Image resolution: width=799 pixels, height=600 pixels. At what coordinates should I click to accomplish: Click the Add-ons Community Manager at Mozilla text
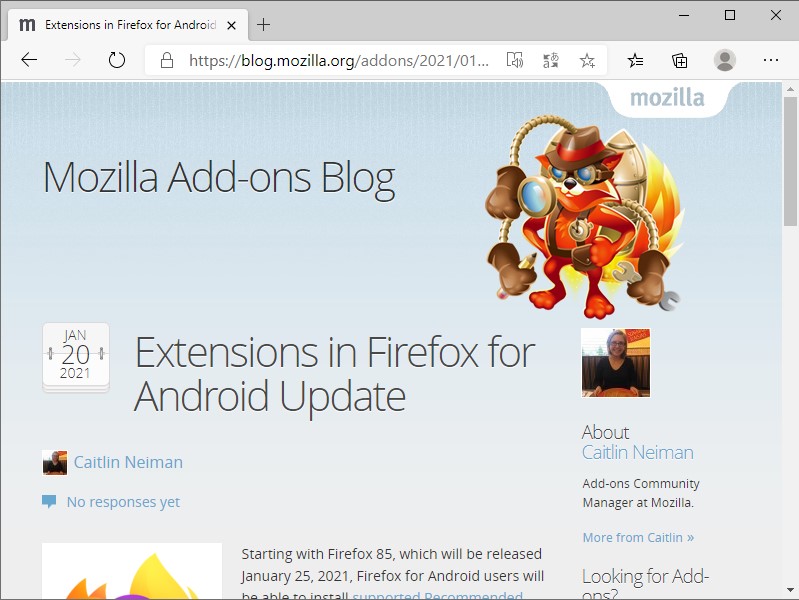[x=641, y=493]
